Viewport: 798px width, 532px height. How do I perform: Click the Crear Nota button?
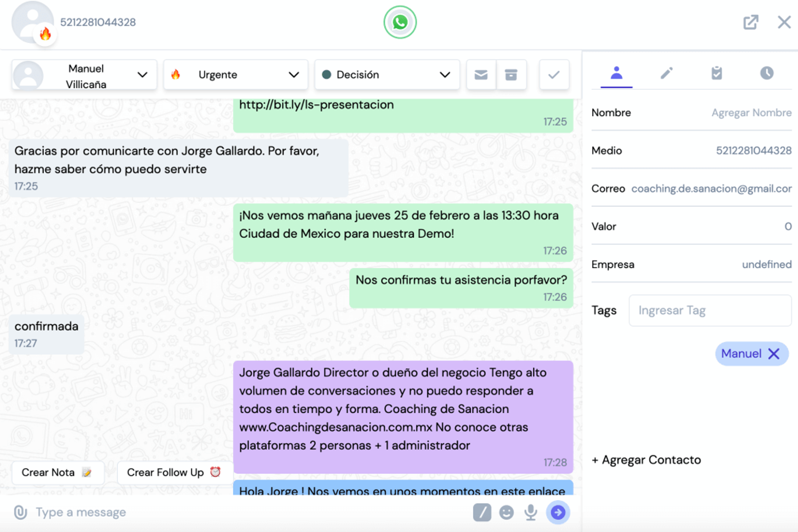58,472
